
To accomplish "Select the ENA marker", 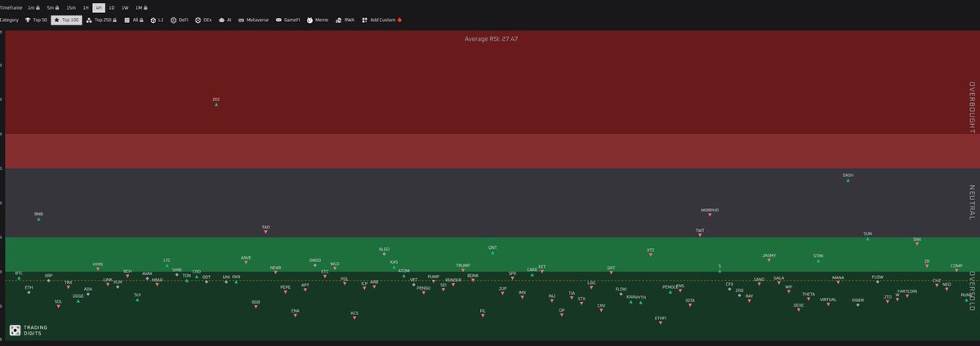I will [x=295, y=315].
